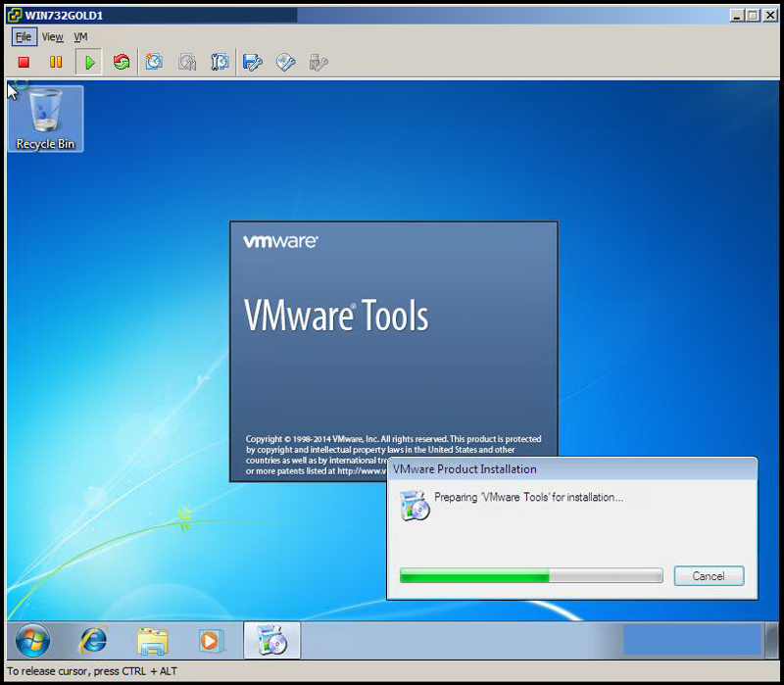
Task: Open the VM menu
Action: tap(80, 37)
